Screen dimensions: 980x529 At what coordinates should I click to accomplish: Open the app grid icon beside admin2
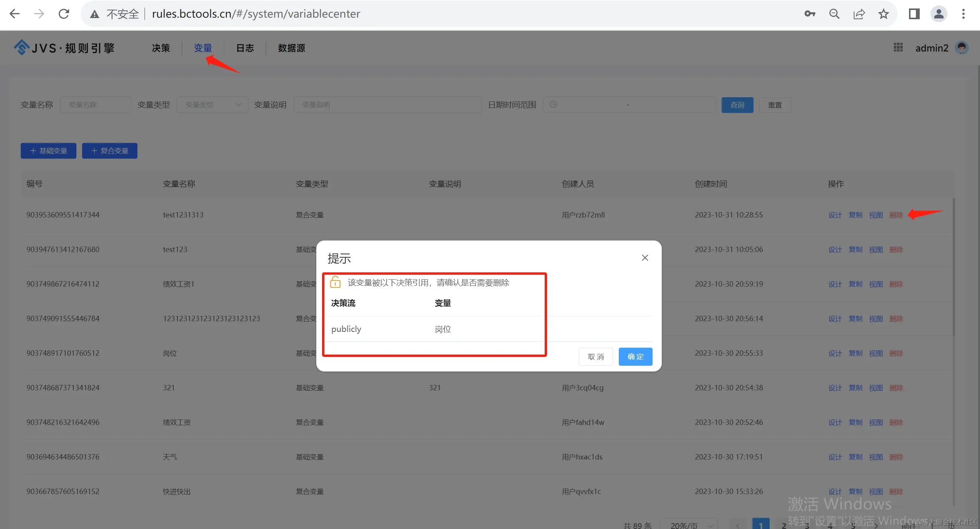898,48
